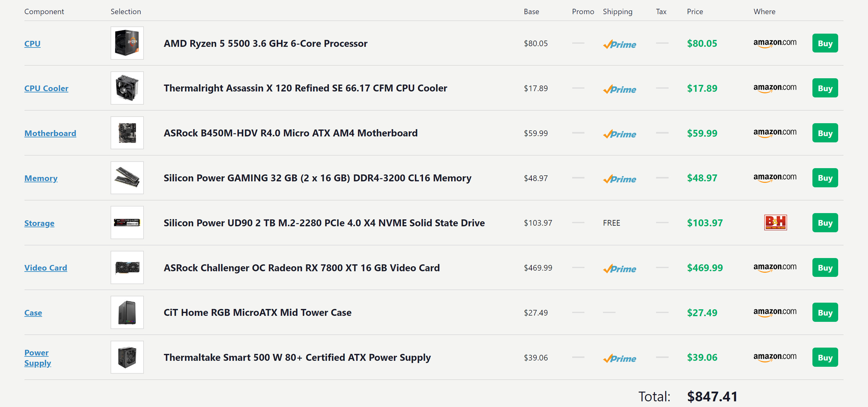Buy the Thermaltake Smart power supply
Screen dimensions: 868x407
825,357
